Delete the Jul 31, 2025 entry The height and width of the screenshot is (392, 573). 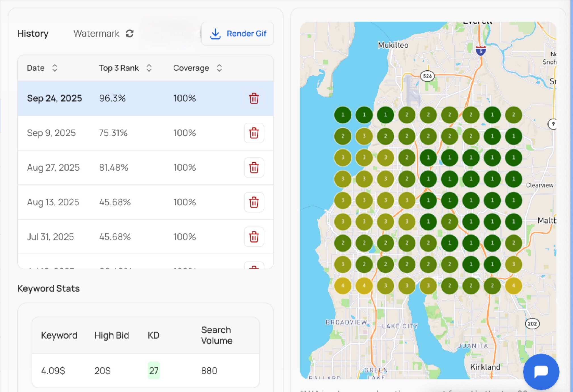click(x=254, y=237)
